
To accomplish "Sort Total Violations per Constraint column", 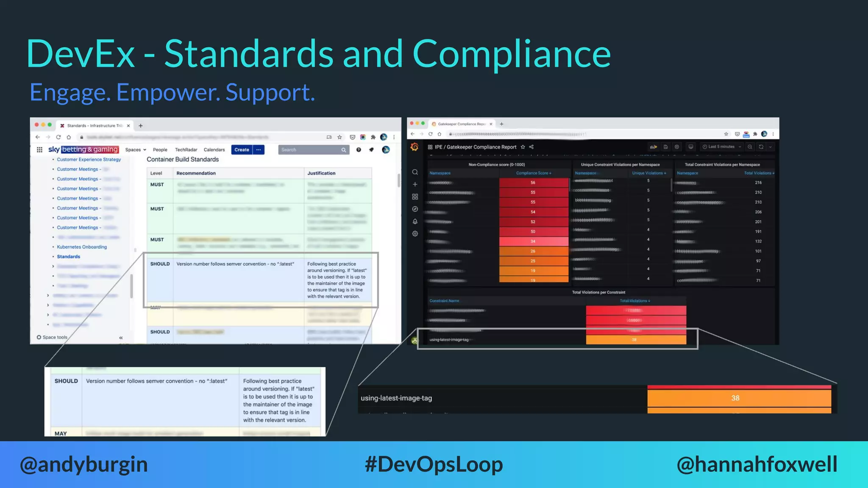I will [x=635, y=301].
